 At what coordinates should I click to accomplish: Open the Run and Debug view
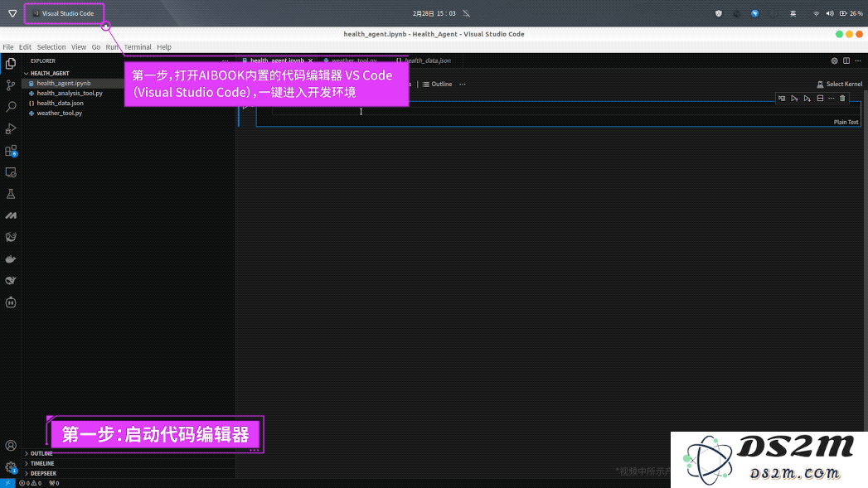click(x=11, y=129)
